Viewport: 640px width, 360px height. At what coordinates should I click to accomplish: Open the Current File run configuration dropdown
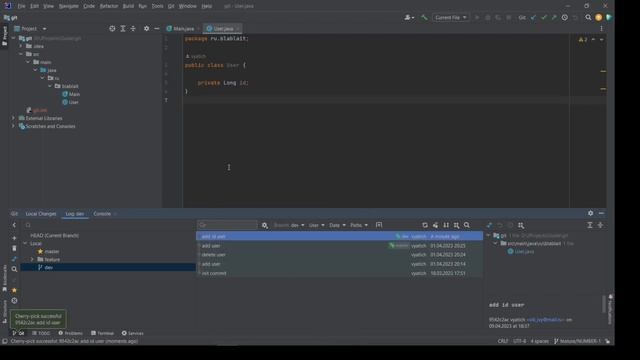point(450,18)
